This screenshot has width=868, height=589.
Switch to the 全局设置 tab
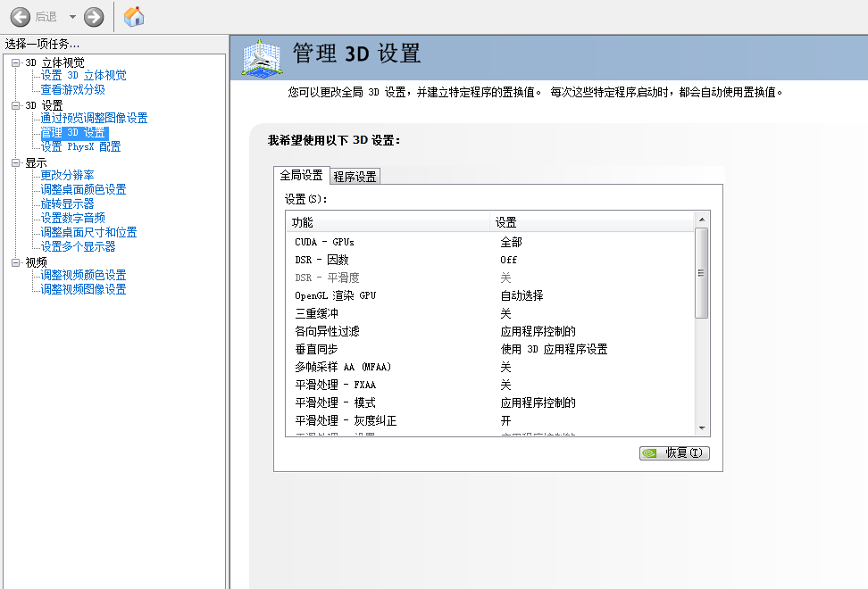tap(302, 175)
